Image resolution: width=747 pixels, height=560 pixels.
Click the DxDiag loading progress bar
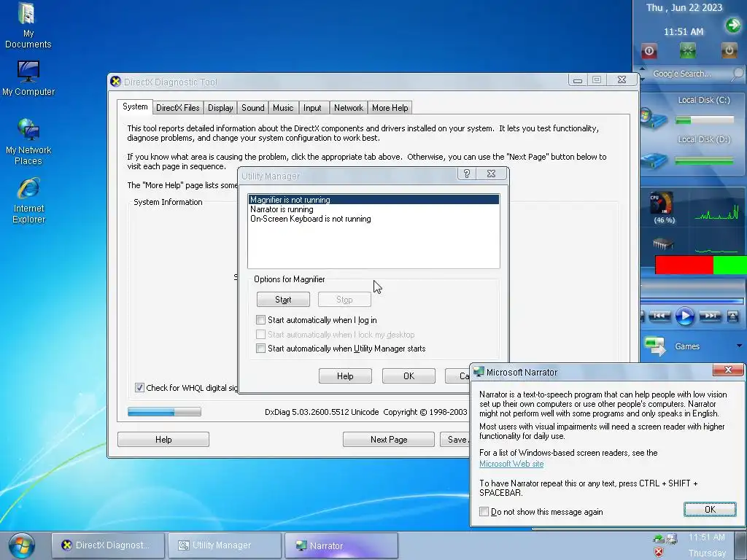(164, 411)
